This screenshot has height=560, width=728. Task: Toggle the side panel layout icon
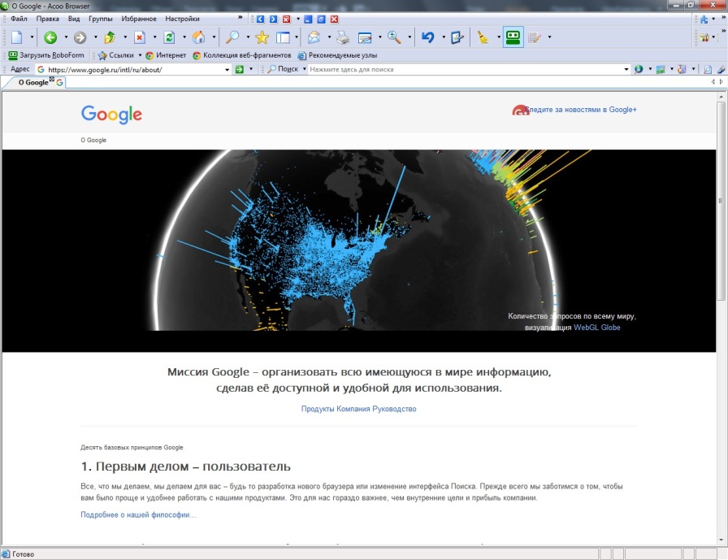tap(283, 37)
